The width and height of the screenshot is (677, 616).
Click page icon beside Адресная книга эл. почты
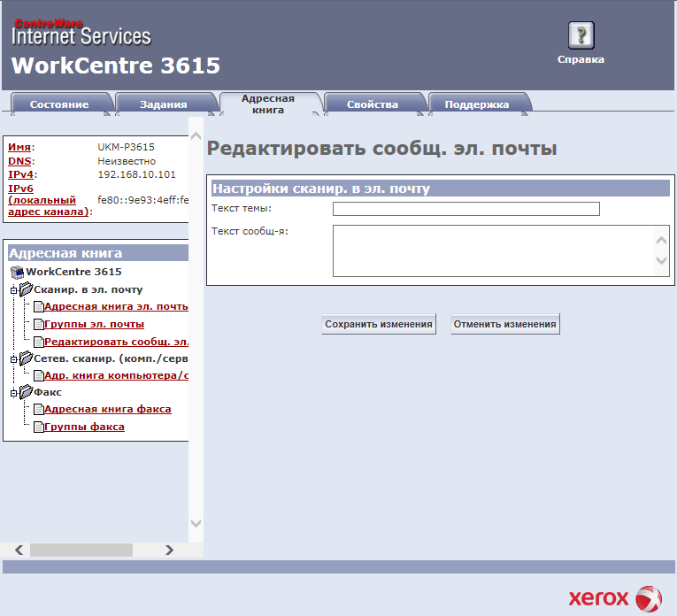(x=39, y=306)
